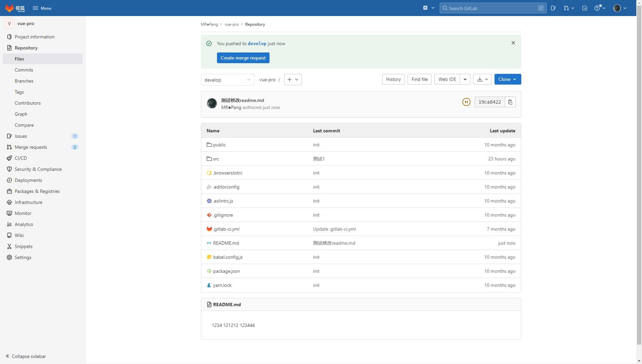This screenshot has width=642, height=364.
Task: Open the Issues icon in top bar
Action: [x=553, y=8]
